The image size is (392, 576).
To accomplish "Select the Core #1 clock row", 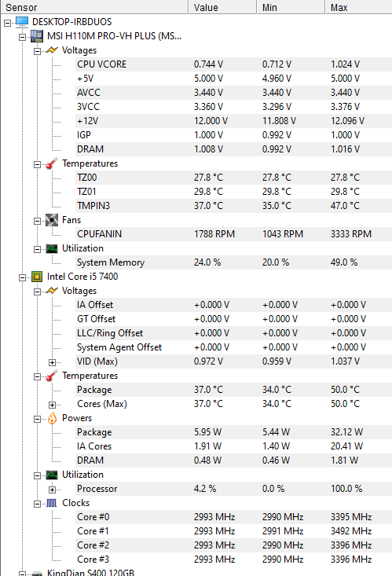I will [233, 531].
